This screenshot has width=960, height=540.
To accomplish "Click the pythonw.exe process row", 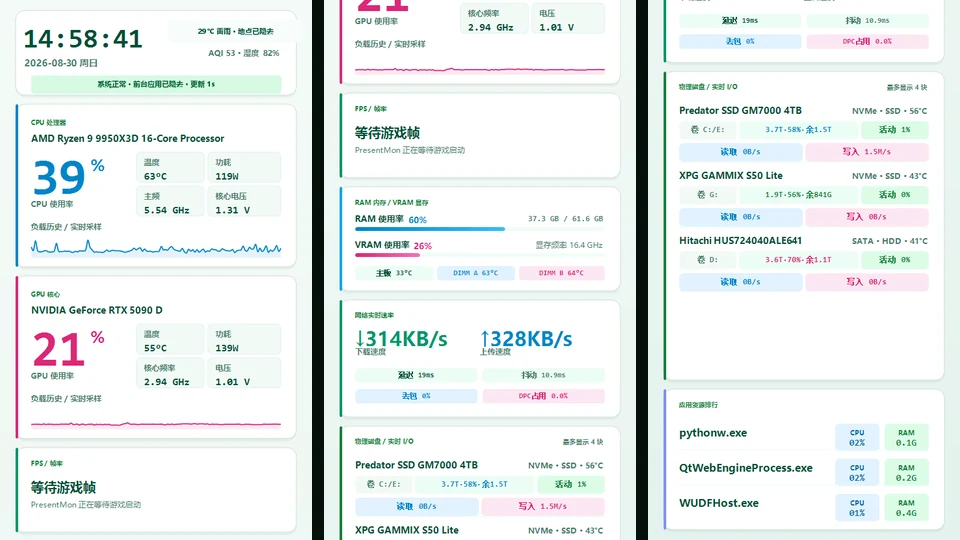I will 803,437.
